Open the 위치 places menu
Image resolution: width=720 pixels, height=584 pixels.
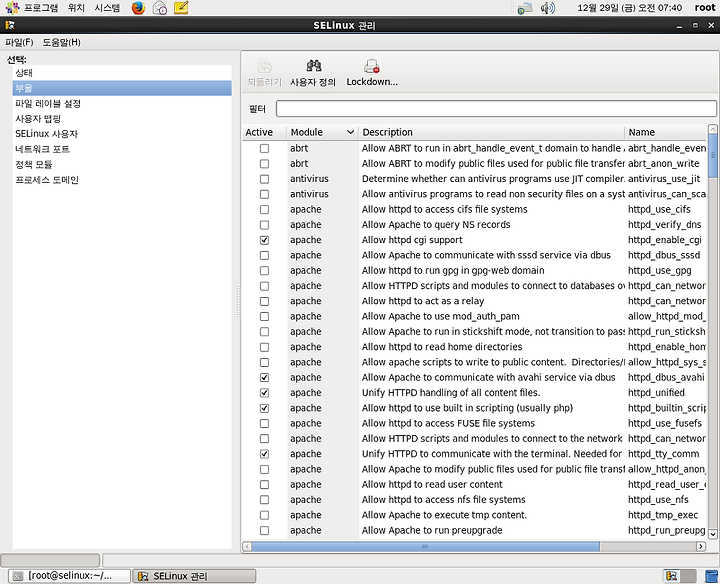click(x=76, y=8)
